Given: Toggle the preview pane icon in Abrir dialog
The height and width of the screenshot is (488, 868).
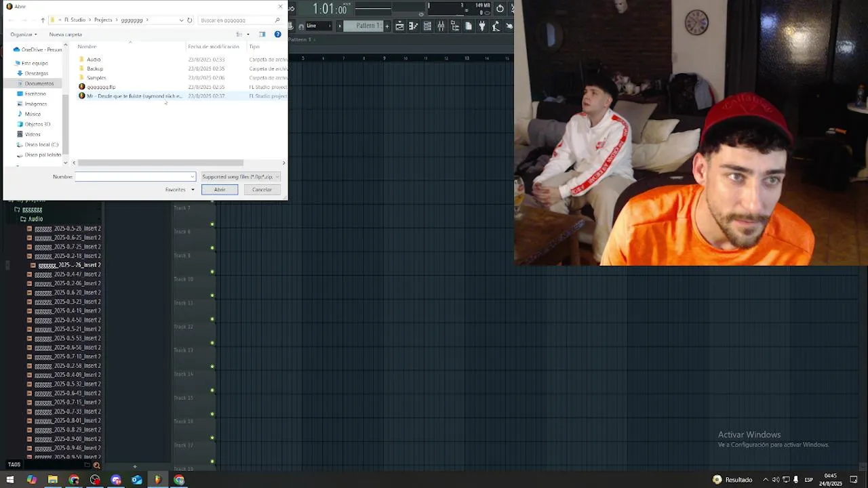Looking at the screenshot, I should click(262, 34).
